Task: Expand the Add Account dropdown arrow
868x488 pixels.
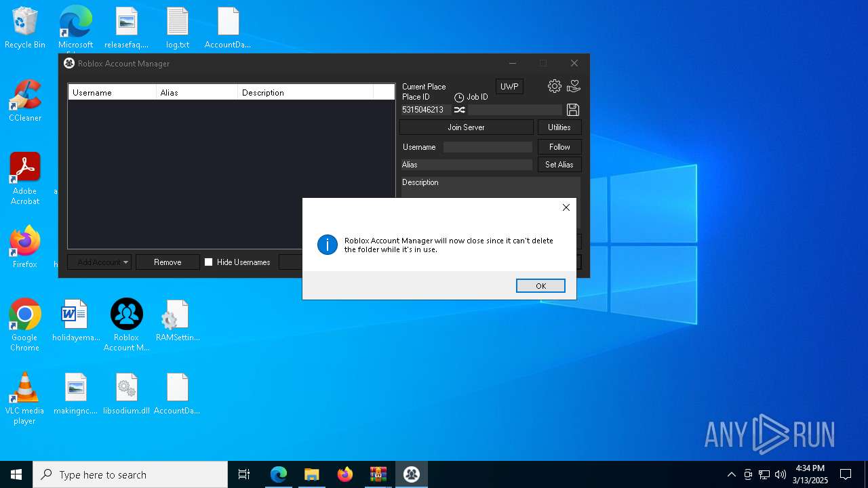Action: pos(125,262)
